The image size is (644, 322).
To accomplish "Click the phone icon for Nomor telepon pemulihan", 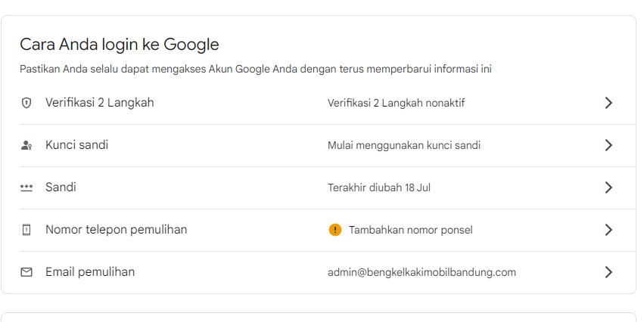I will point(26,230).
